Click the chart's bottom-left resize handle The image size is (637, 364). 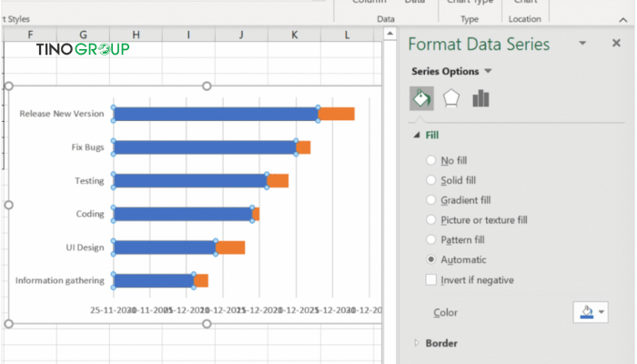[8, 324]
